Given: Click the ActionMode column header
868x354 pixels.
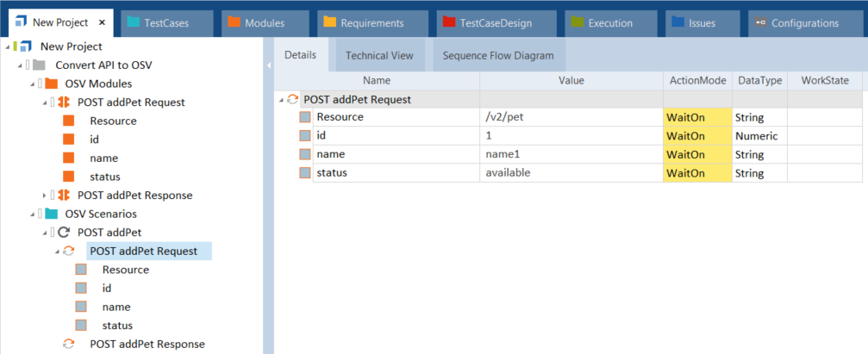Looking at the screenshot, I should coord(696,80).
